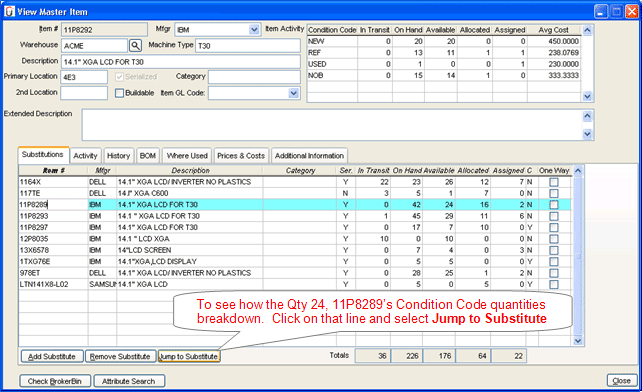
Task: Select substitute row 13X6578
Action: (295, 250)
